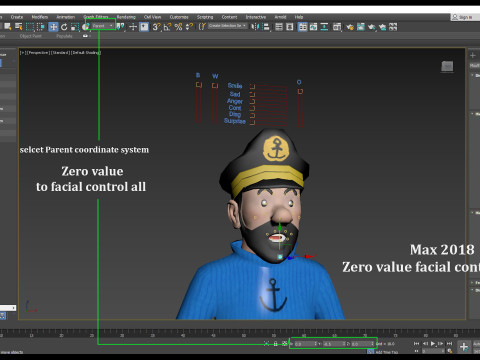Click the viewport Perspective label
This screenshot has height=360, width=480.
(38, 53)
